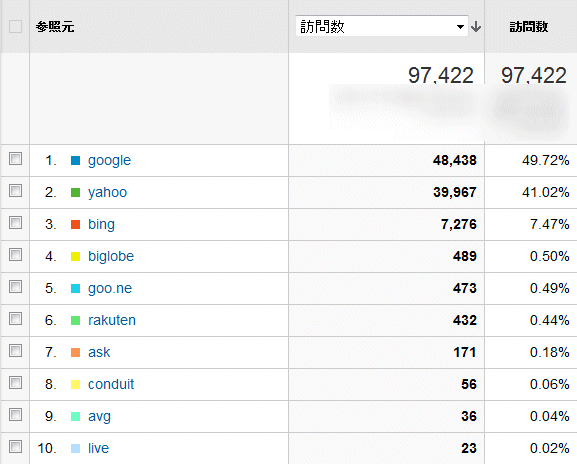Image resolution: width=577 pixels, height=464 pixels.
Task: Click the right 訪問数 column header
Action: 529,27
